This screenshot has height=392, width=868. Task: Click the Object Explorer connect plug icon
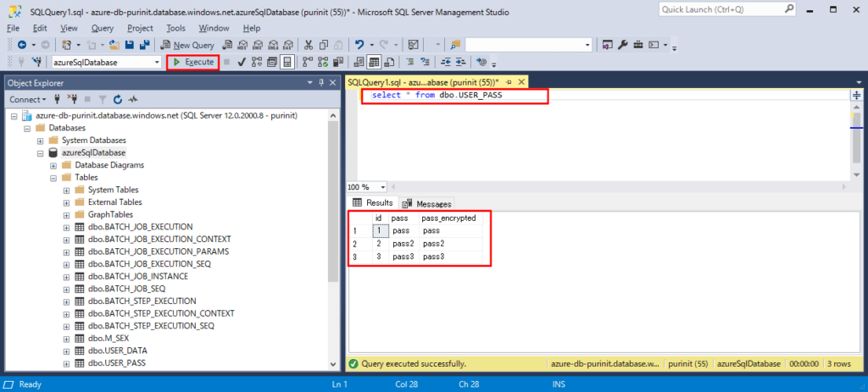(x=58, y=100)
